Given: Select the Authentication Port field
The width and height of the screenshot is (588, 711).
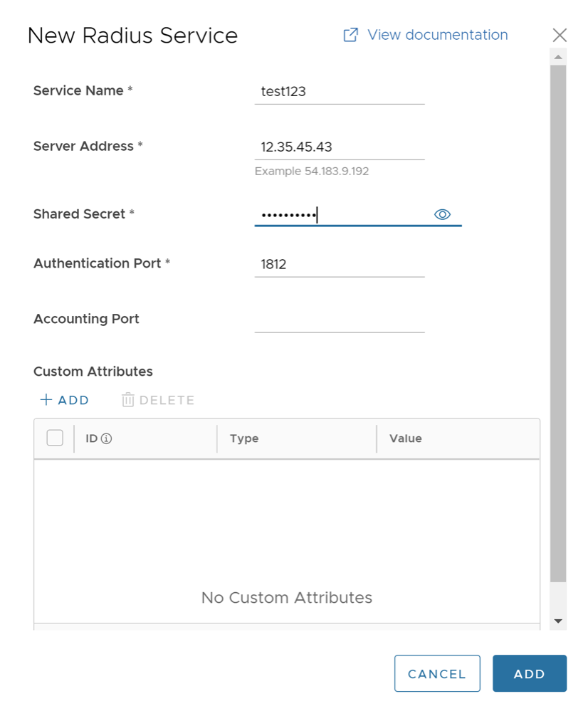Looking at the screenshot, I should point(339,264).
